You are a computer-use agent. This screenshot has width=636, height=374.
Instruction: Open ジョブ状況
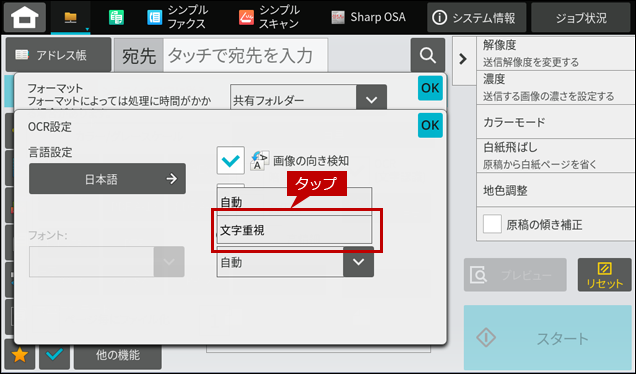(x=581, y=17)
